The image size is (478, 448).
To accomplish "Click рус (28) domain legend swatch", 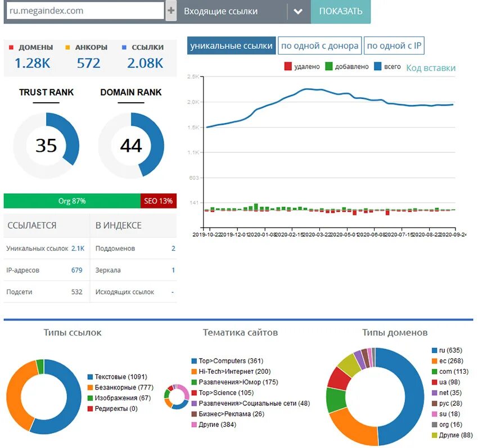I will click(x=434, y=404).
